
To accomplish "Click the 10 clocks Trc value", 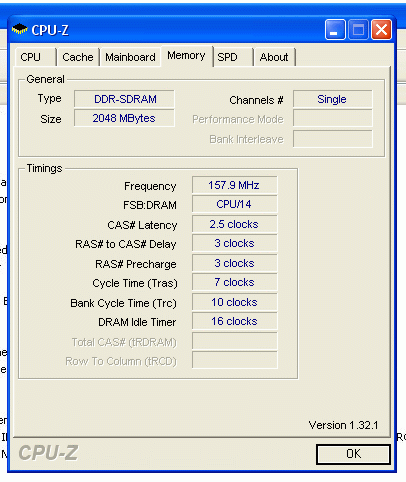I will tap(235, 302).
